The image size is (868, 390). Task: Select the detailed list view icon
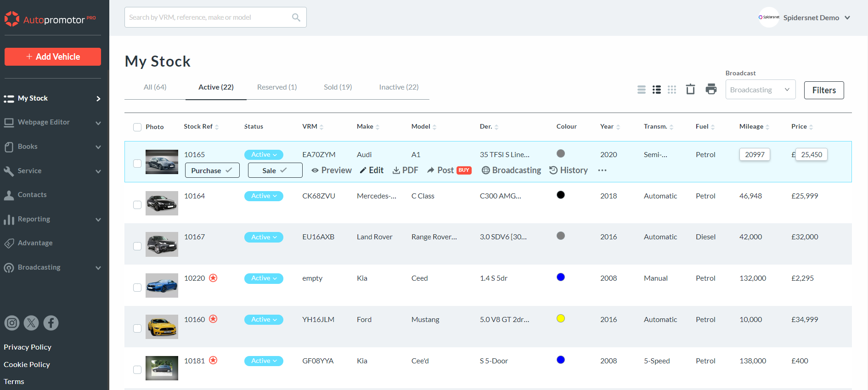657,90
